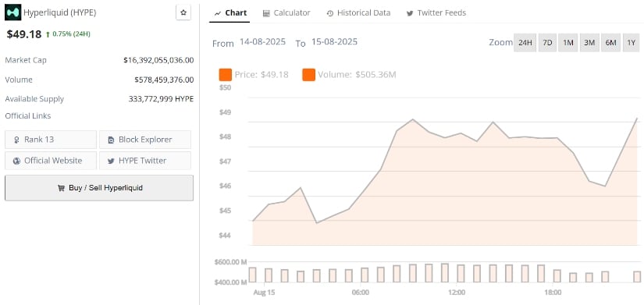The width and height of the screenshot is (644, 305).
Task: Click the last volume bar at chart end
Action: point(637,277)
